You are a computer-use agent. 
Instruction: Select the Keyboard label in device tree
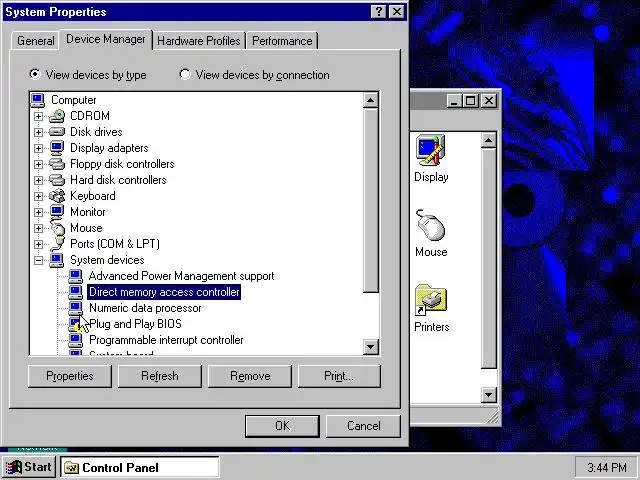click(x=93, y=196)
